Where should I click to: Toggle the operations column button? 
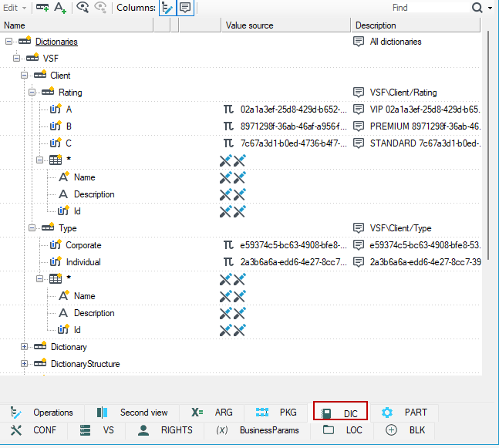[x=167, y=8]
